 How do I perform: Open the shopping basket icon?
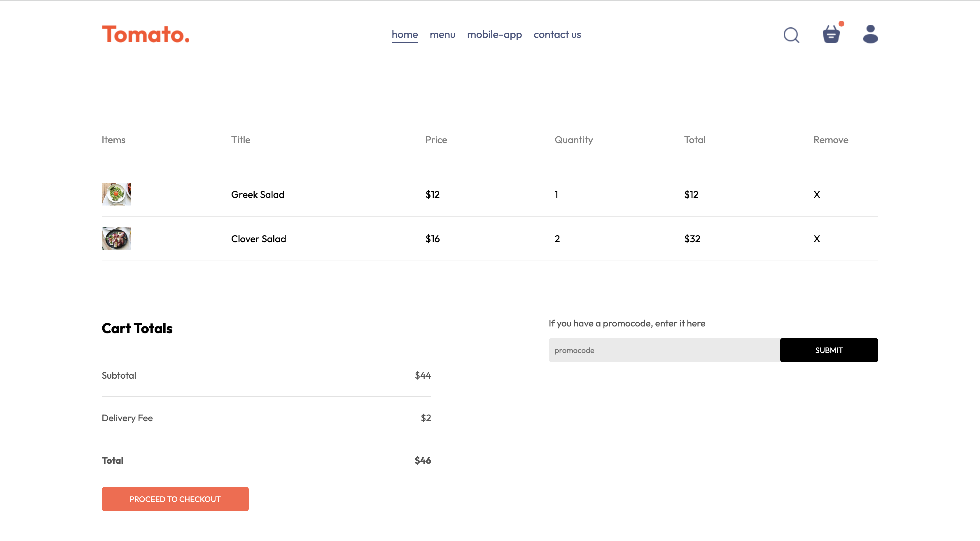click(x=831, y=35)
